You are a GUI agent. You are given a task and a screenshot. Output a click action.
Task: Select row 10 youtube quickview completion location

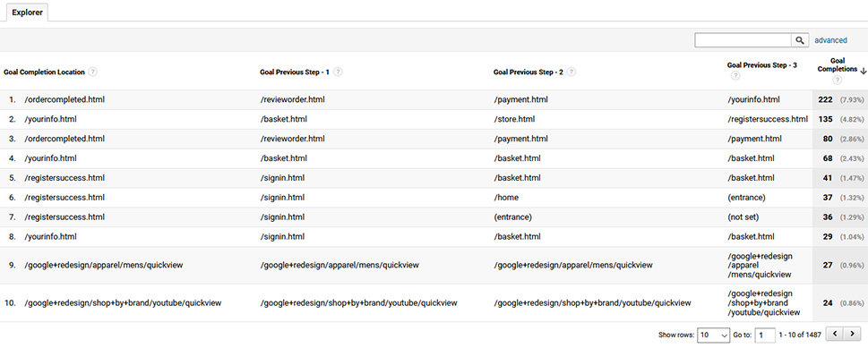coord(124,302)
